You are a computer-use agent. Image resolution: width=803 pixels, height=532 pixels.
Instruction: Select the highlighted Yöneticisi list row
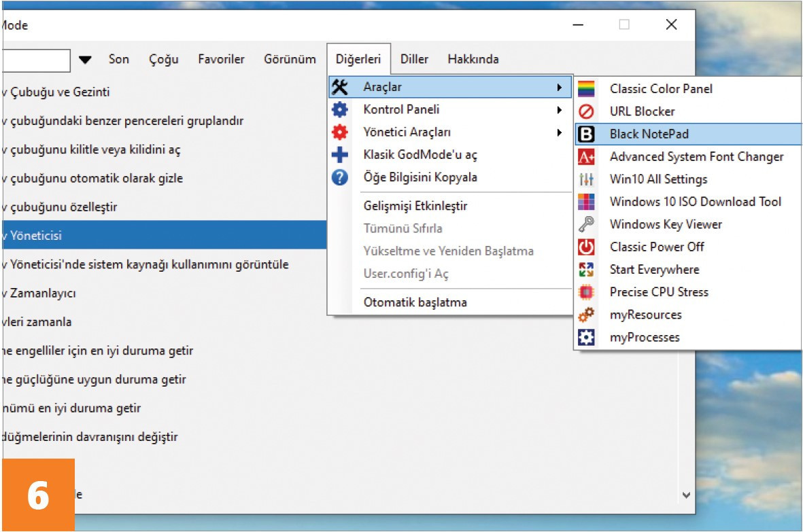165,235
